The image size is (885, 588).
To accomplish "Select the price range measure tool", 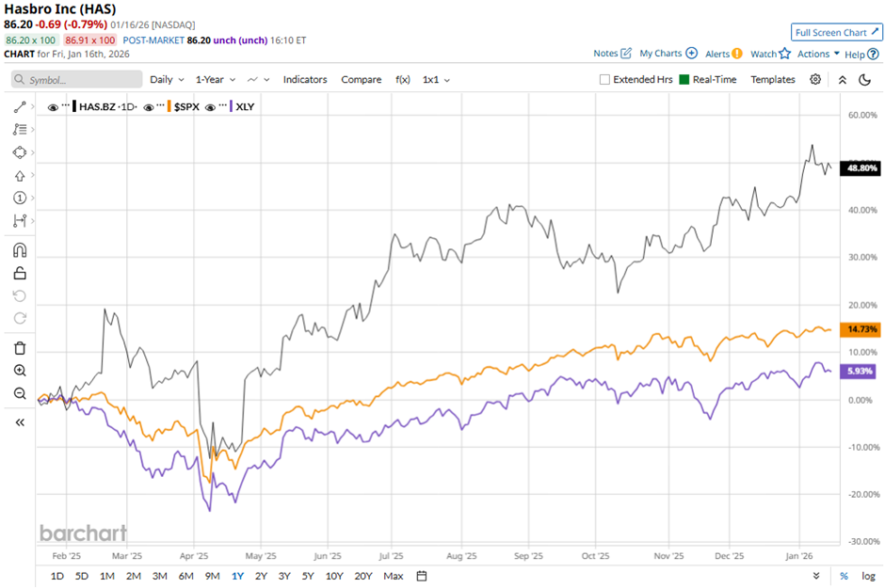I will 20,220.
